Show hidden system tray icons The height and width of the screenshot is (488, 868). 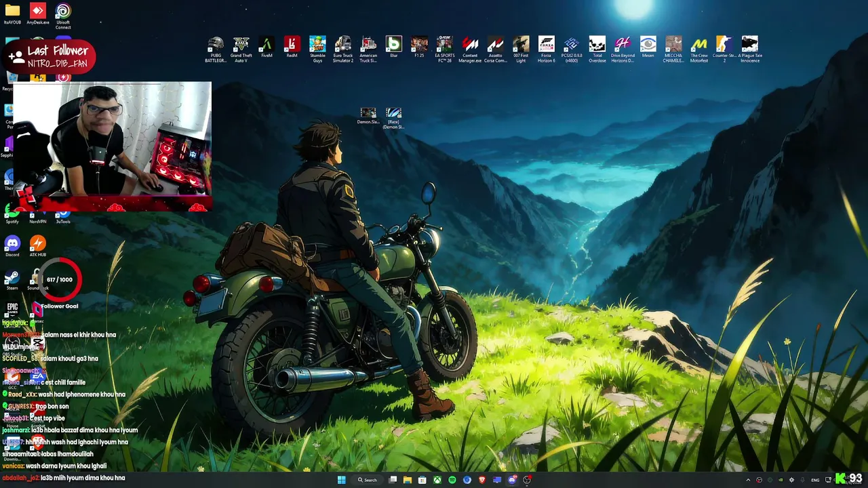pyautogui.click(x=748, y=480)
